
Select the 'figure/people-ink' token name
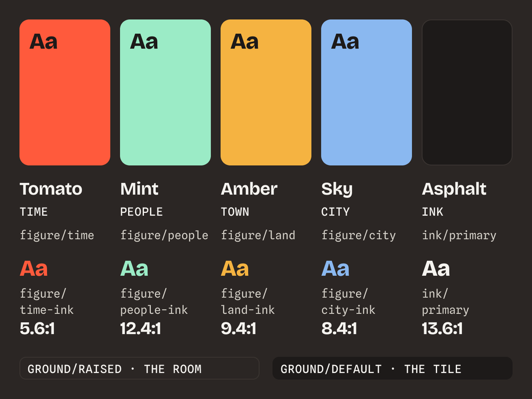point(154,301)
